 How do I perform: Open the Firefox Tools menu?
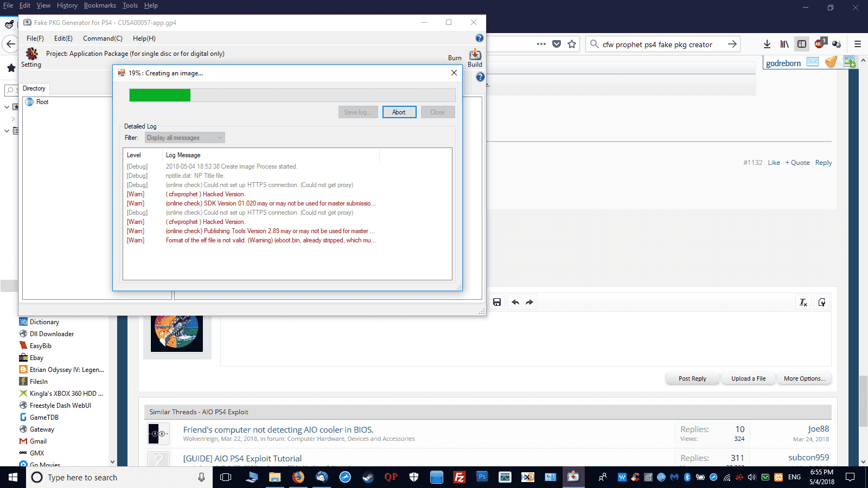click(130, 5)
